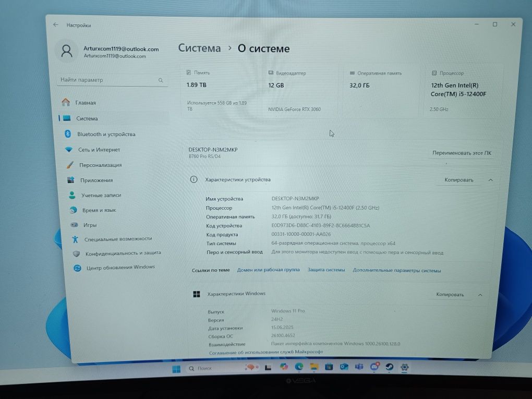Click the Settings gear in the taskbar
This screenshot has height=399, width=532.
click(x=404, y=367)
